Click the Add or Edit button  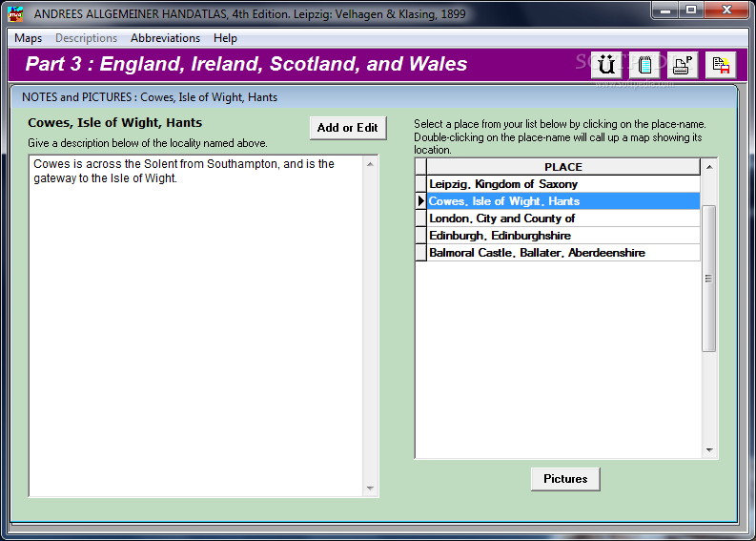[x=348, y=128]
